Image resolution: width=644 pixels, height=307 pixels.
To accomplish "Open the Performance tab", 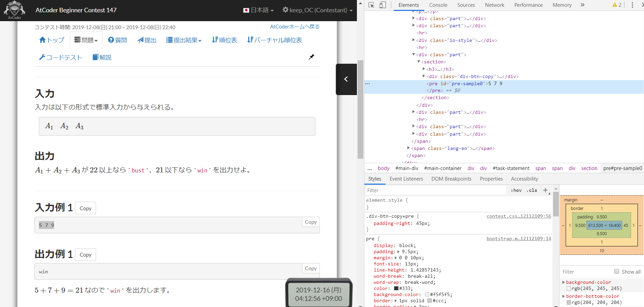I will (529, 5).
